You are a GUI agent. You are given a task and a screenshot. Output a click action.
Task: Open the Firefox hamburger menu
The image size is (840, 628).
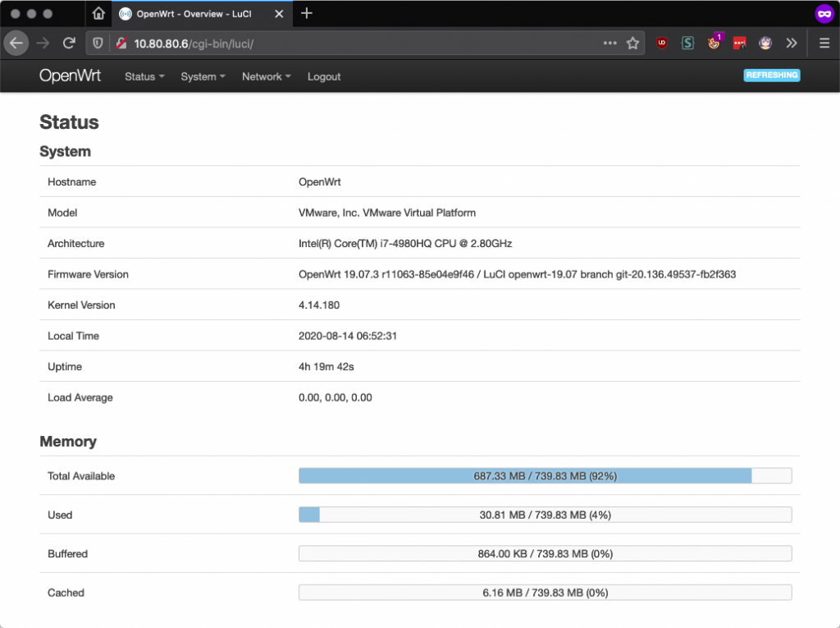click(824, 43)
